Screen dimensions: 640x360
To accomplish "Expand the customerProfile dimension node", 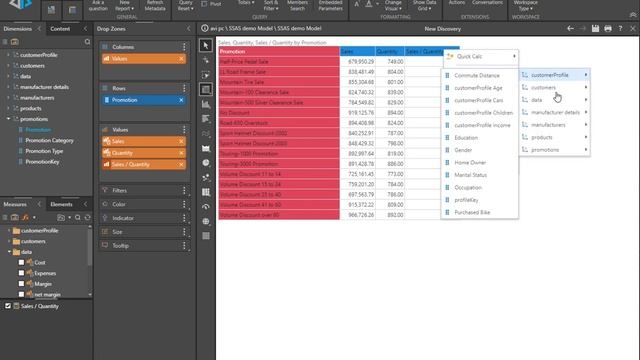I will [8, 55].
